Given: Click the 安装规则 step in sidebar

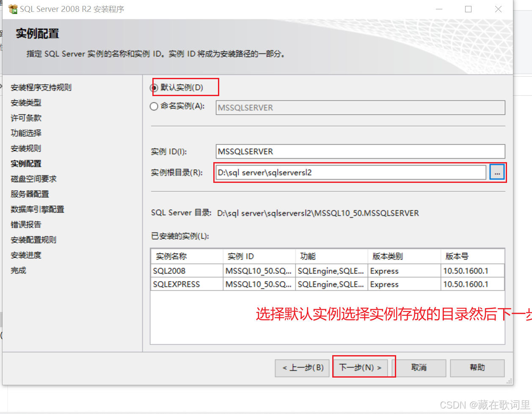Looking at the screenshot, I should coord(26,149).
